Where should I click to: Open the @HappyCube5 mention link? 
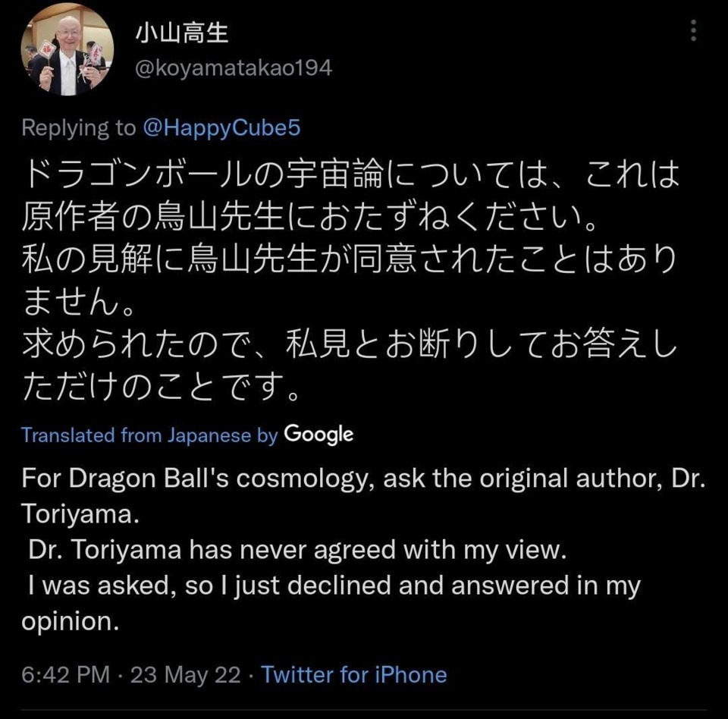(x=222, y=127)
